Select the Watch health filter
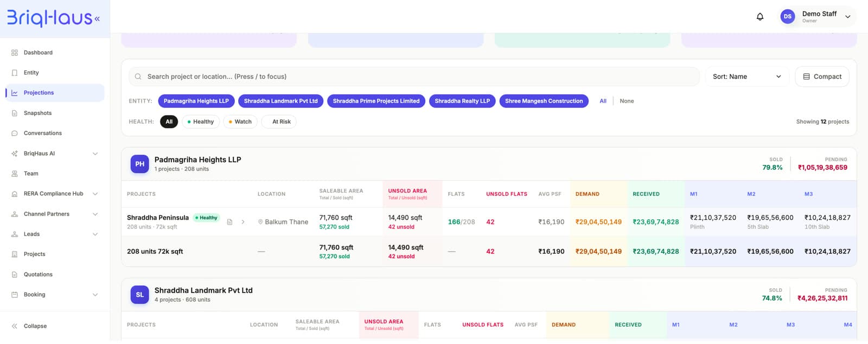The height and width of the screenshot is (344, 868). click(x=240, y=122)
